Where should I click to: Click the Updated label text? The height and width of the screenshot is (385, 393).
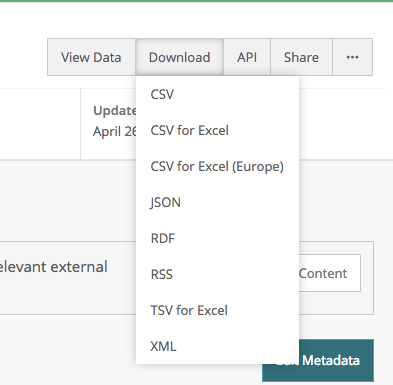point(115,110)
